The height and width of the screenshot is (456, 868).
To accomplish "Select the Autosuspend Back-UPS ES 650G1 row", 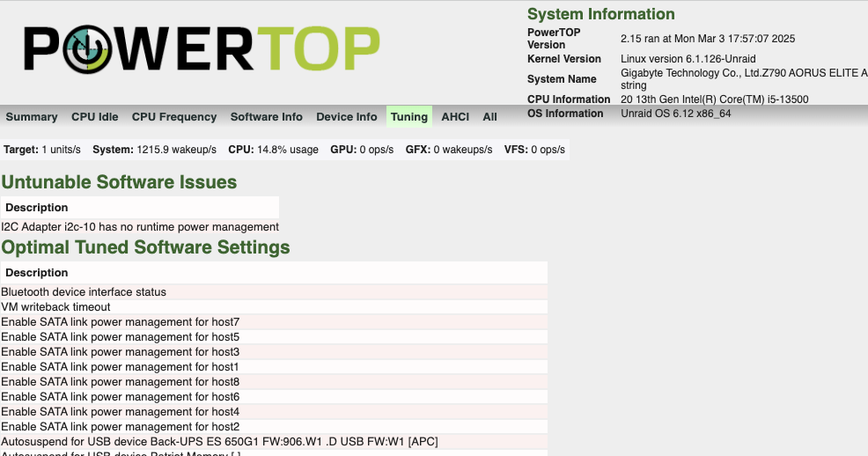I will click(274, 441).
